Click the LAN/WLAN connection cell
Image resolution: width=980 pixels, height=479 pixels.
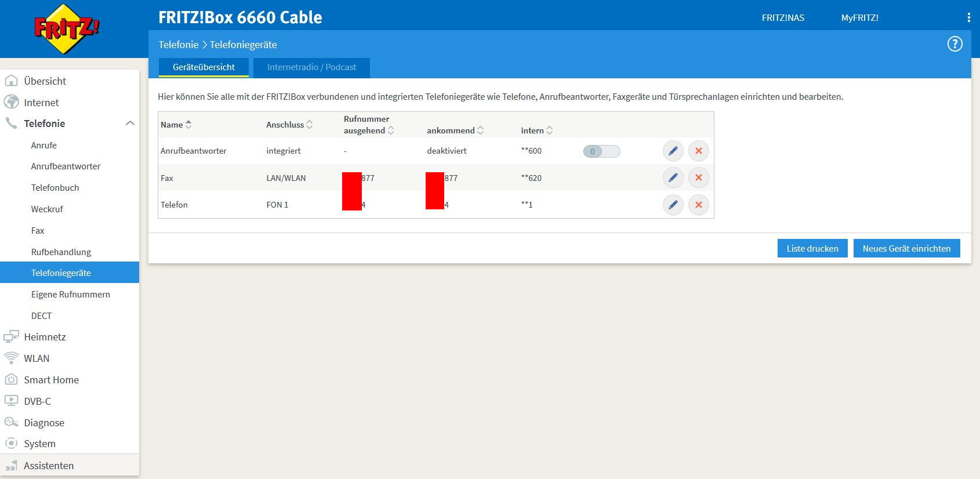tap(286, 177)
